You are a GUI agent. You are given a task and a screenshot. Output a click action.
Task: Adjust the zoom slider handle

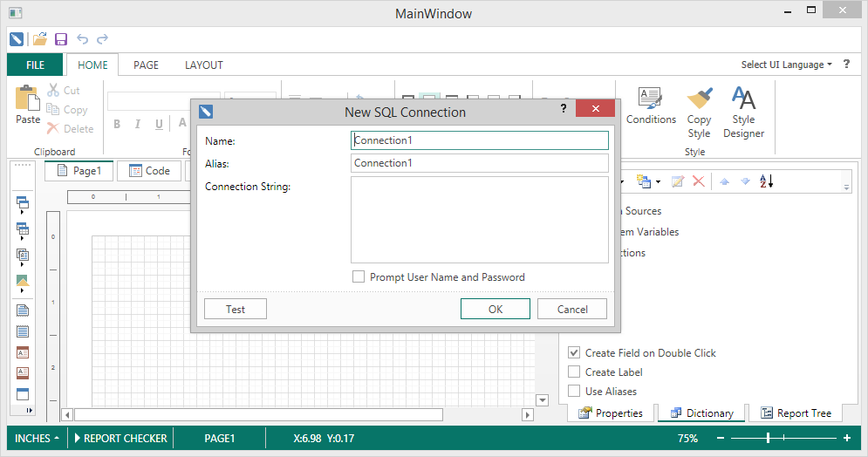coord(769,438)
